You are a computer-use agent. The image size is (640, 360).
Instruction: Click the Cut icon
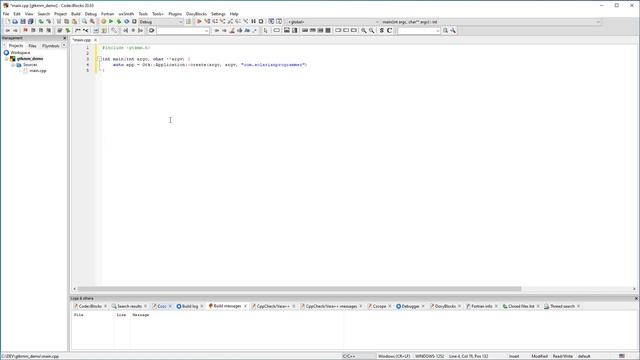coord(59,22)
